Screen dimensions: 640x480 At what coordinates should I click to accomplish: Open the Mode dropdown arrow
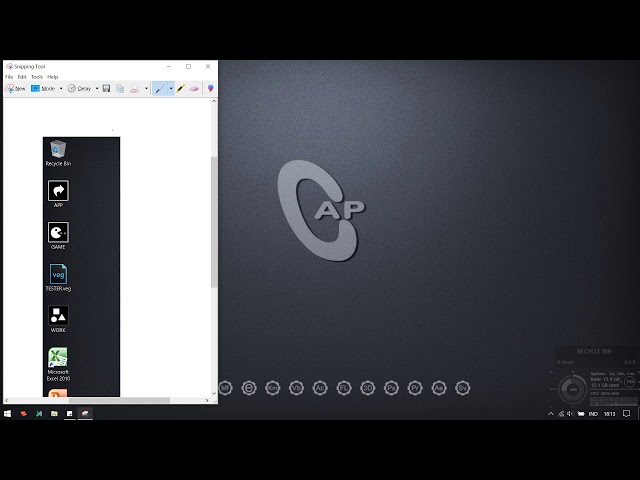pos(61,89)
